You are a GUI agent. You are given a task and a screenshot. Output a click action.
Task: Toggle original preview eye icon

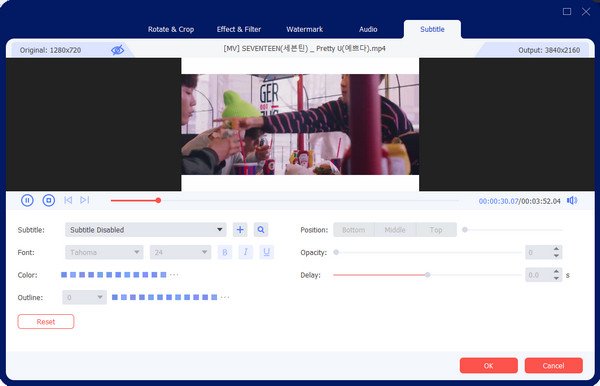point(117,50)
